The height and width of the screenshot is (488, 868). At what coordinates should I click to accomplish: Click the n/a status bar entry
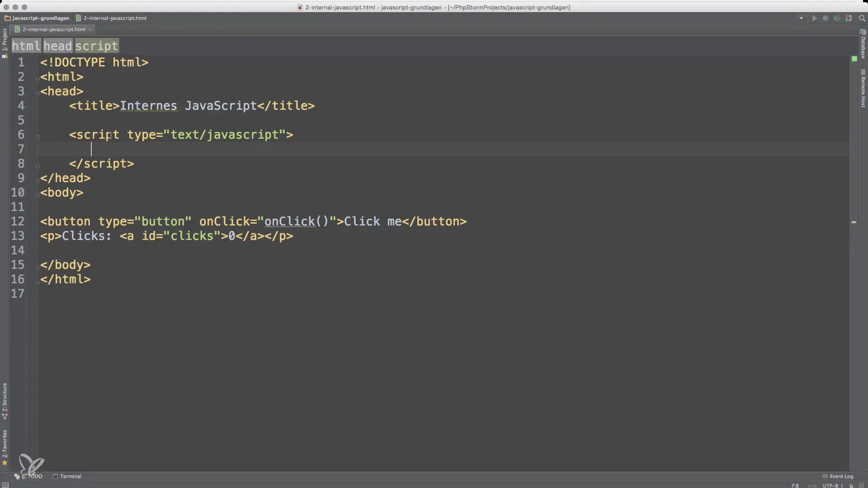click(812, 486)
